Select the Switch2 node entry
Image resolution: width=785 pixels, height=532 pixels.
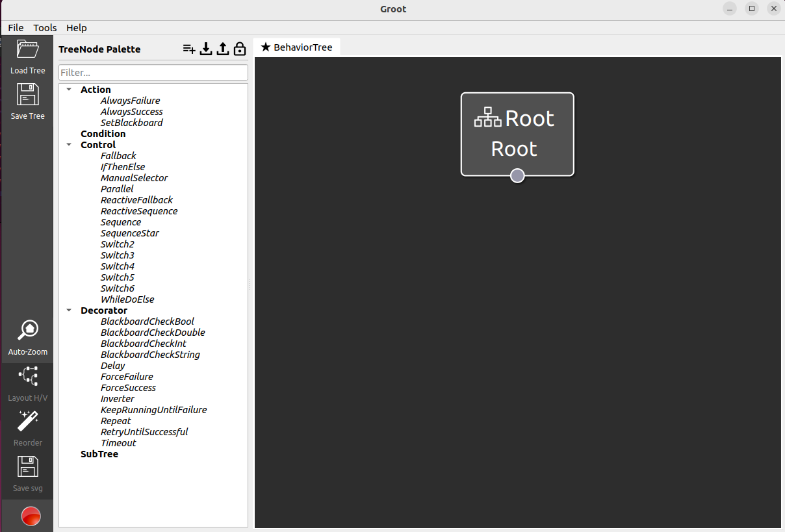[x=118, y=244]
